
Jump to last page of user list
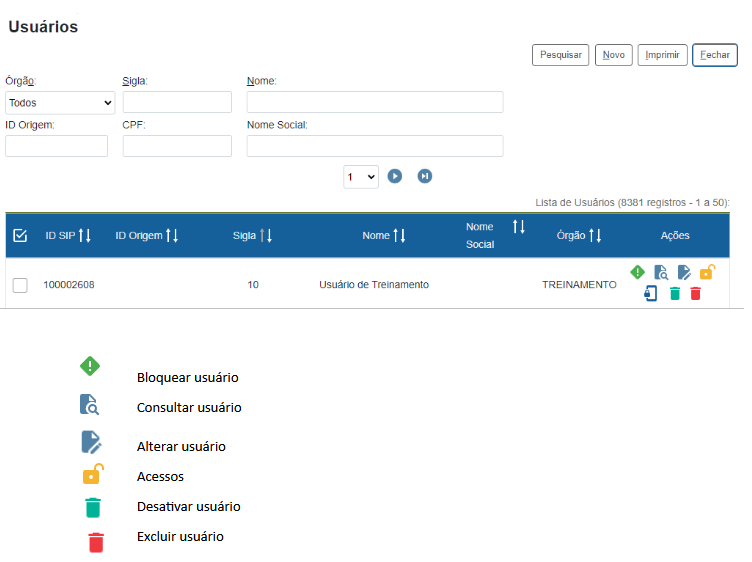tap(425, 176)
